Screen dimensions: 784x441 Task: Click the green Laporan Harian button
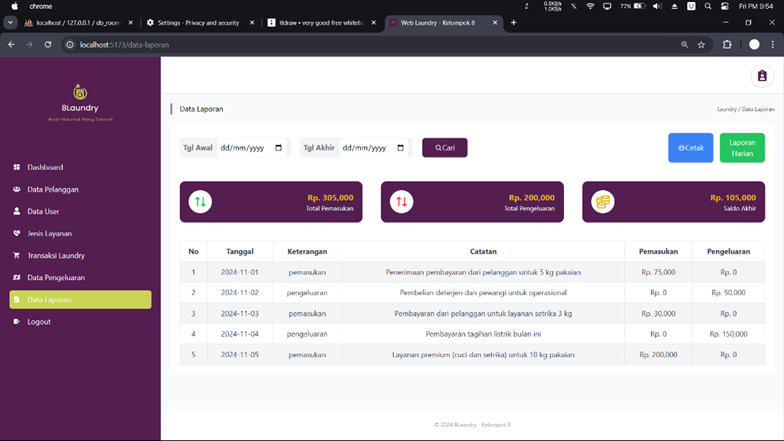[742, 148]
